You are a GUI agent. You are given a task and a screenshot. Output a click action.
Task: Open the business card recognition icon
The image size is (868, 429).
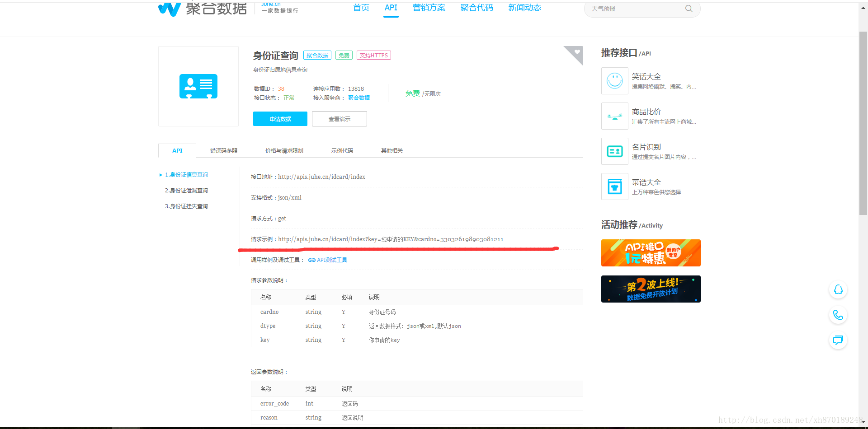(615, 151)
